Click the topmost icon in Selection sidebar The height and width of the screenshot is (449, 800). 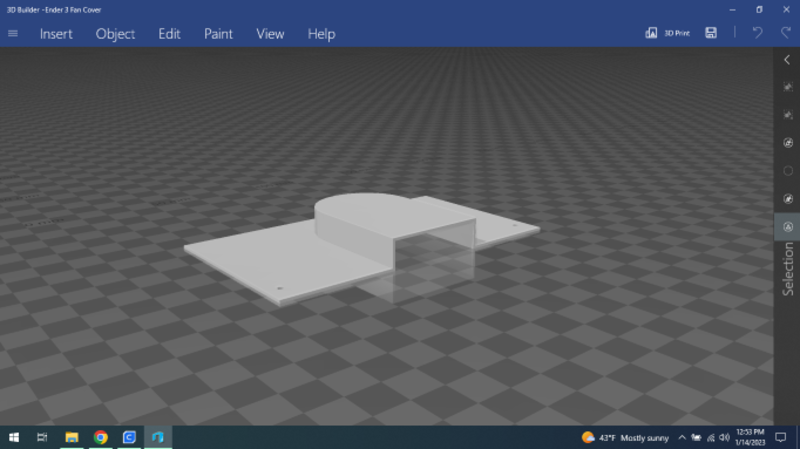[x=787, y=87]
